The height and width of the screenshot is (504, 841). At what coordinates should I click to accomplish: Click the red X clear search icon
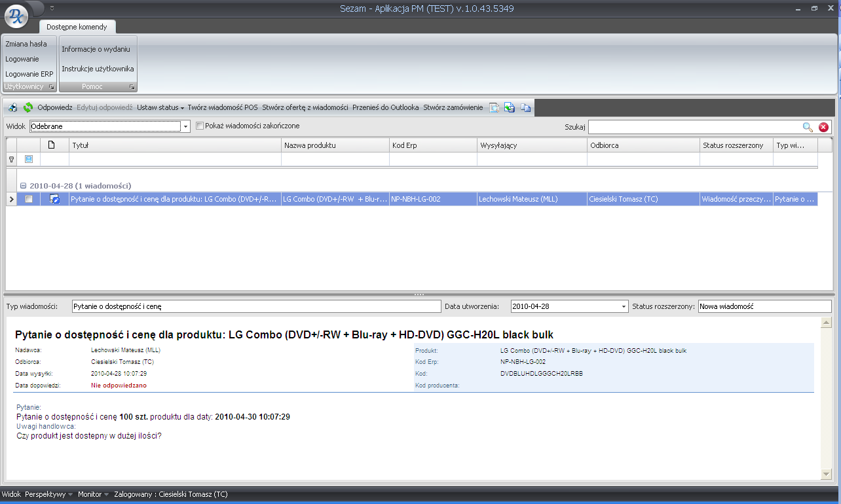(823, 127)
